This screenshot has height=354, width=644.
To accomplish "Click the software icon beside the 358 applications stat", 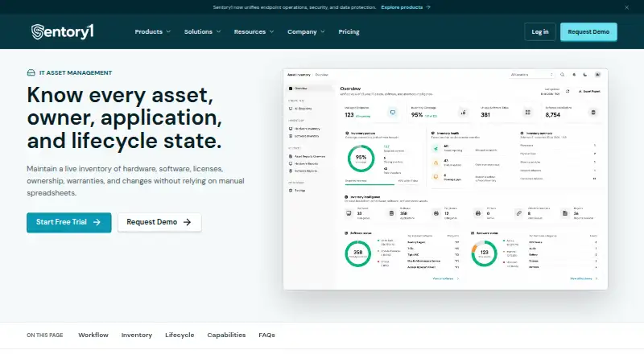I will pyautogui.click(x=391, y=213).
